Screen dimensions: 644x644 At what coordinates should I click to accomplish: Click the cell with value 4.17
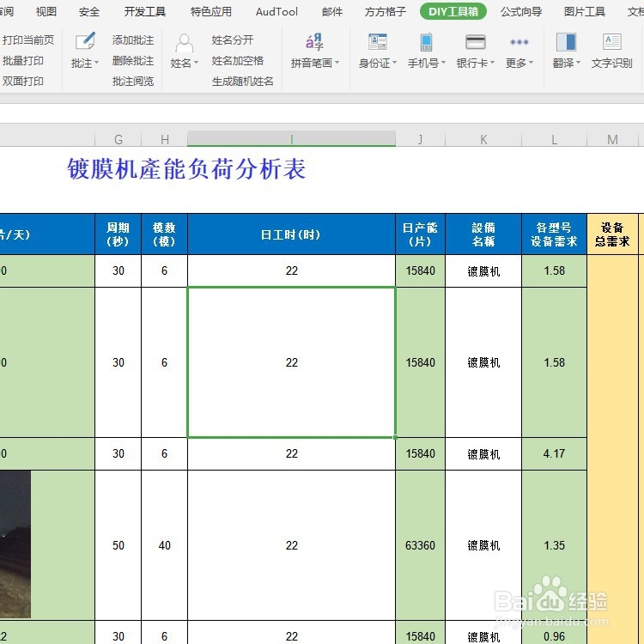554,453
